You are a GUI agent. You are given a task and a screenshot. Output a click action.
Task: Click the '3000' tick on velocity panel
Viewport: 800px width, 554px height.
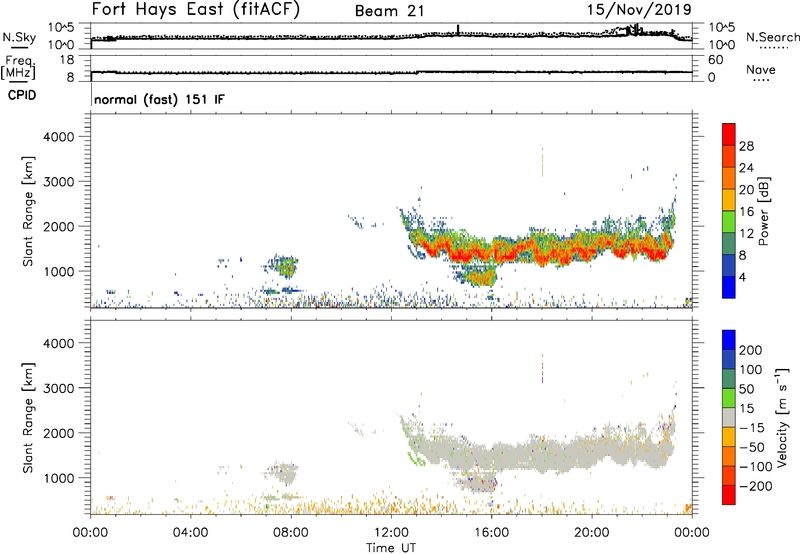[58, 388]
